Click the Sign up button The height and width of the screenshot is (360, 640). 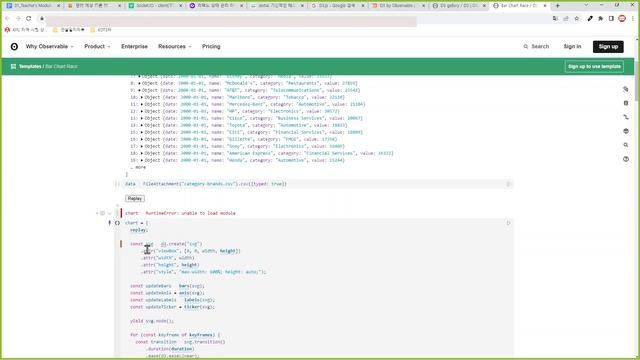(608, 47)
